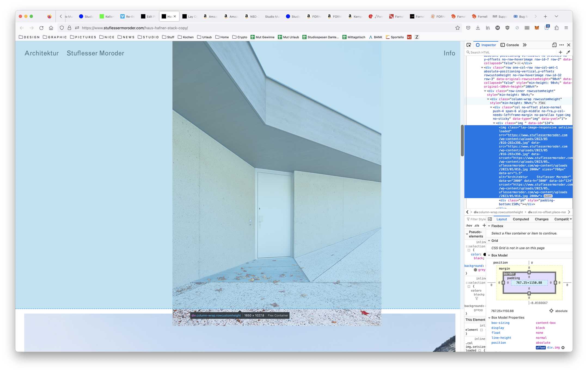The width and height of the screenshot is (588, 372).
Task: Click the create new node plus icon
Action: [560, 52]
